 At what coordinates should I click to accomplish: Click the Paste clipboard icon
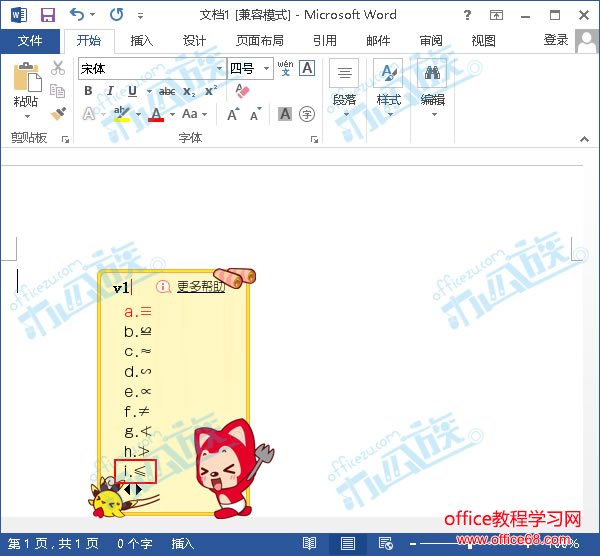point(27,77)
